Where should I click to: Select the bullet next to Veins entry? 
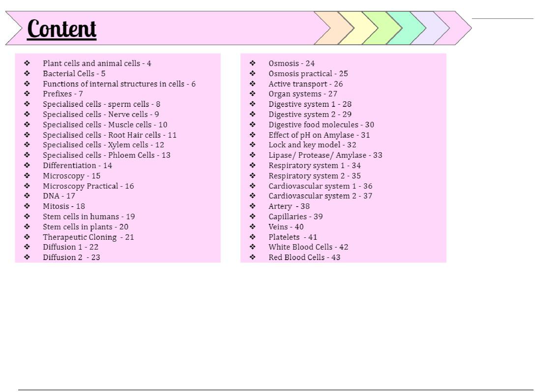point(252,227)
